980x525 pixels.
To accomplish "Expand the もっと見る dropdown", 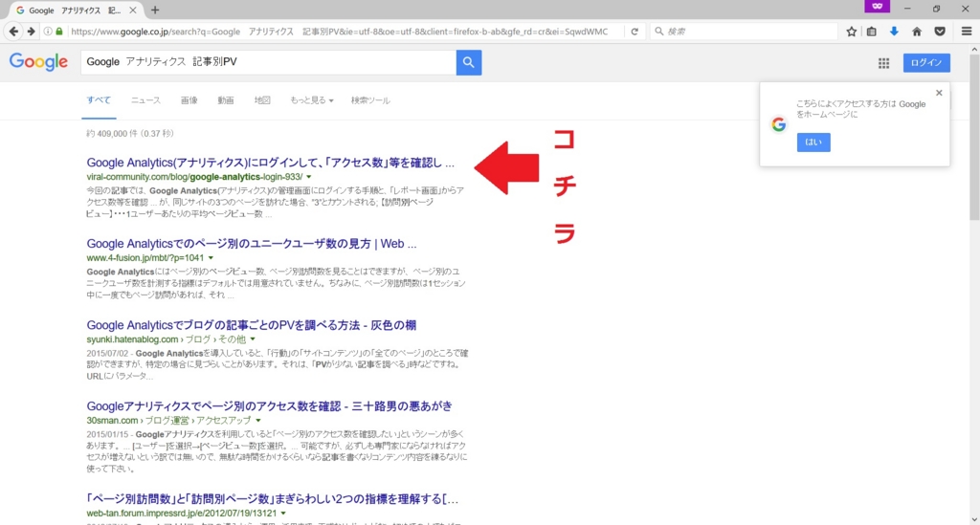I will [311, 100].
